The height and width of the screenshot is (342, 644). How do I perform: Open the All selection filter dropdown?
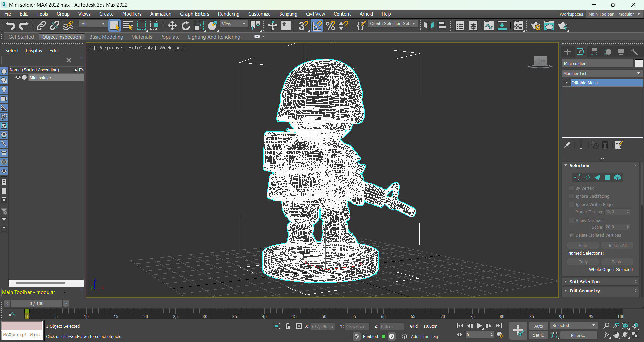click(x=93, y=24)
